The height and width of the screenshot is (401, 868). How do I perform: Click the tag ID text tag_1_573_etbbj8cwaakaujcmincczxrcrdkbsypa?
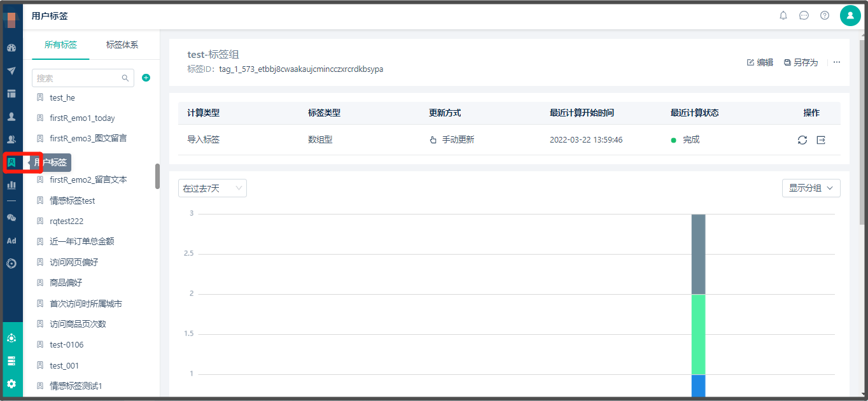(x=301, y=69)
